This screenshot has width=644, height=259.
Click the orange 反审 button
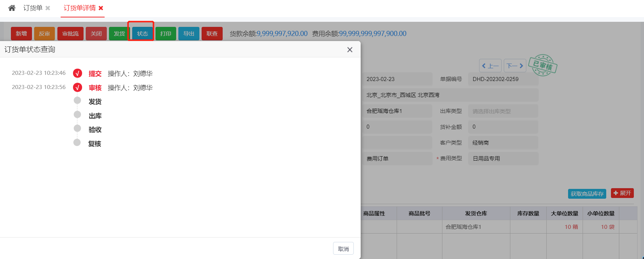click(x=44, y=33)
